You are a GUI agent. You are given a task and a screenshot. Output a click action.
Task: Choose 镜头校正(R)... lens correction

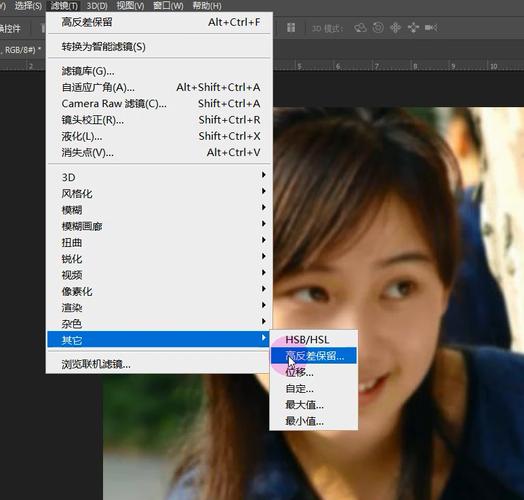[x=159, y=120]
